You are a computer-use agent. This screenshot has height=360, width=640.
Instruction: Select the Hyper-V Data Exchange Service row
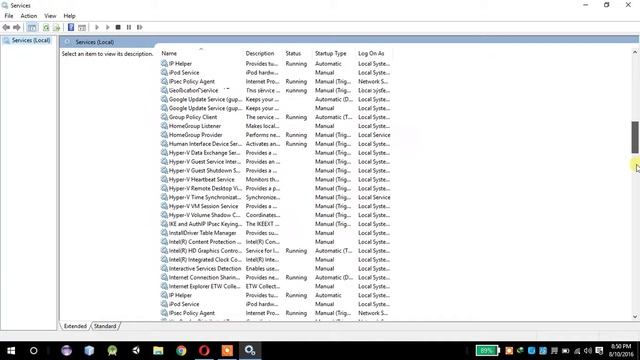click(x=276, y=153)
